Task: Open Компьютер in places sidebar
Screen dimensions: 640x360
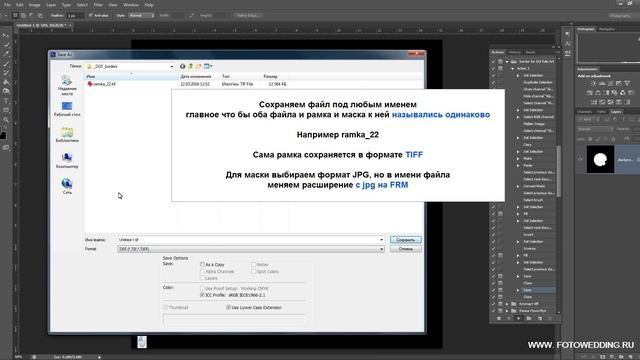Action: point(67,161)
